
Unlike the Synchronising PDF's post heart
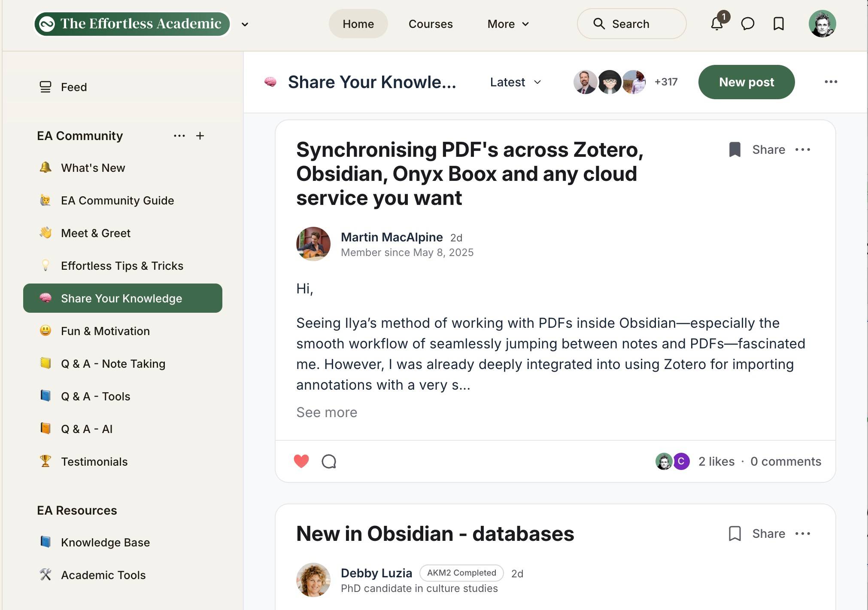point(301,461)
